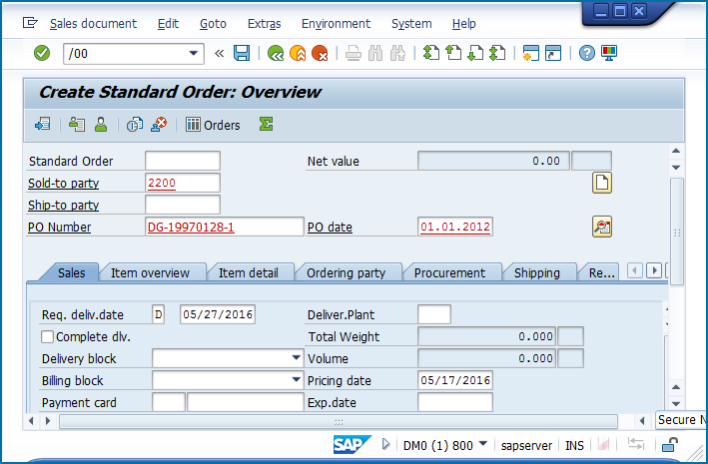The width and height of the screenshot is (708, 464).
Task: Expand the Delivery block dropdown
Action: (x=296, y=358)
